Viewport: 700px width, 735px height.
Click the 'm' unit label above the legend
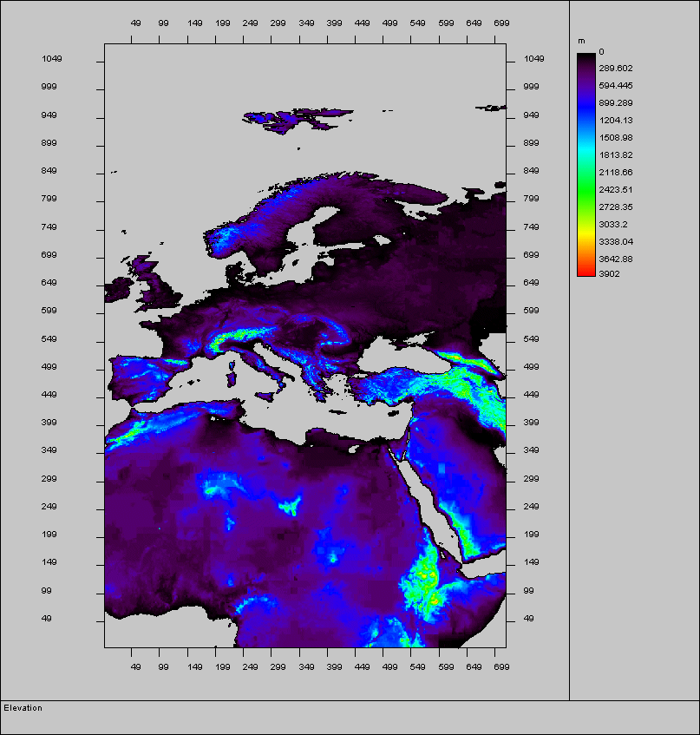[x=581, y=42]
